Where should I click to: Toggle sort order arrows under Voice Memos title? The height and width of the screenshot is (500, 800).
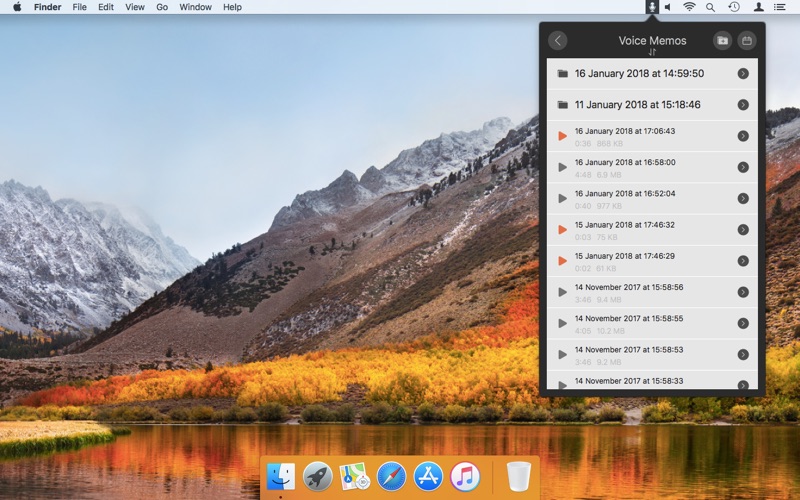pyautogui.click(x=652, y=52)
